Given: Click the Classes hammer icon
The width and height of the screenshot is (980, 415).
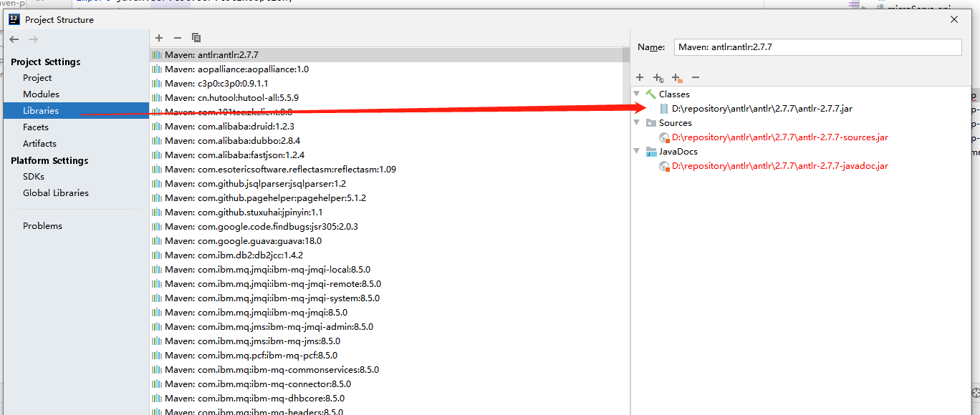Looking at the screenshot, I should coord(650,94).
